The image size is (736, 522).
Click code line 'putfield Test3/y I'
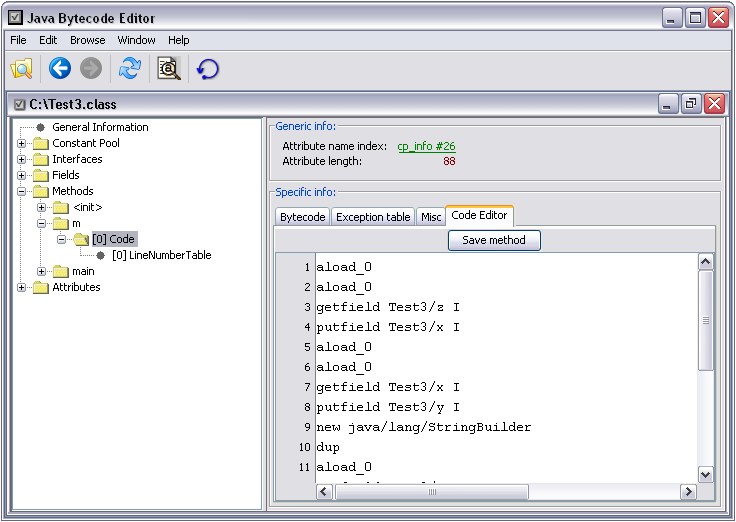pos(388,407)
